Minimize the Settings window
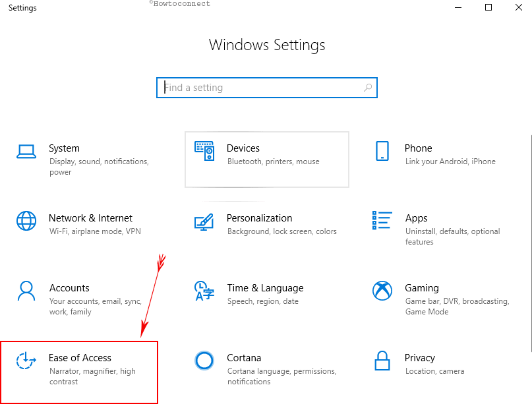532x412 pixels. click(x=458, y=7)
